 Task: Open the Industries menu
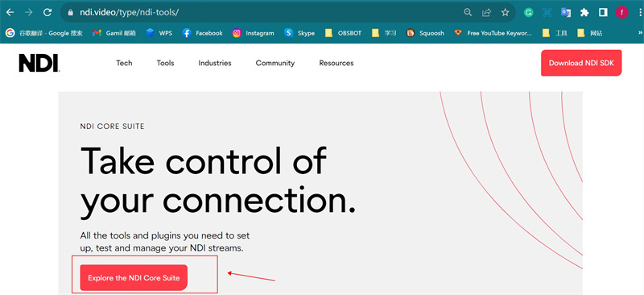pyautogui.click(x=215, y=63)
